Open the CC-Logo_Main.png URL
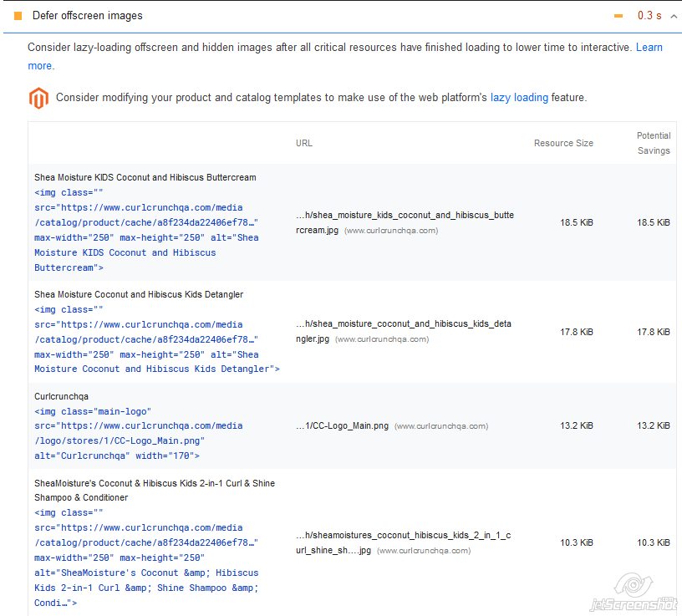 [x=343, y=425]
